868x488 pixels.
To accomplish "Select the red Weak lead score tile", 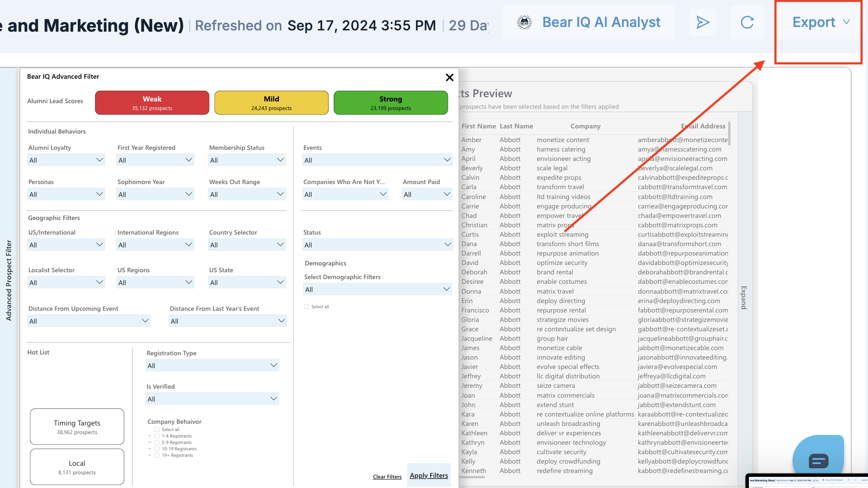I will click(152, 103).
